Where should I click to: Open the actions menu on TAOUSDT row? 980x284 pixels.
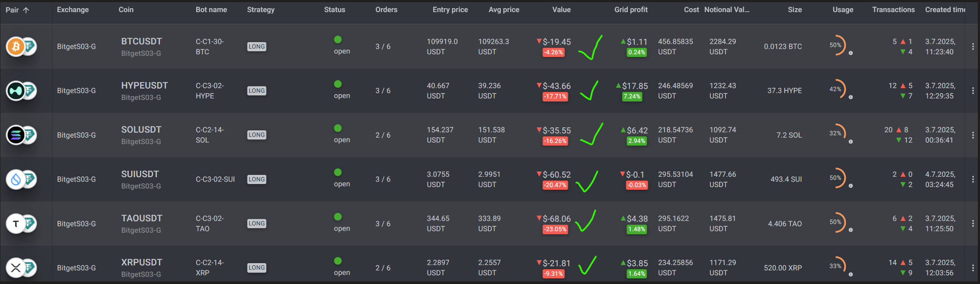click(x=973, y=224)
